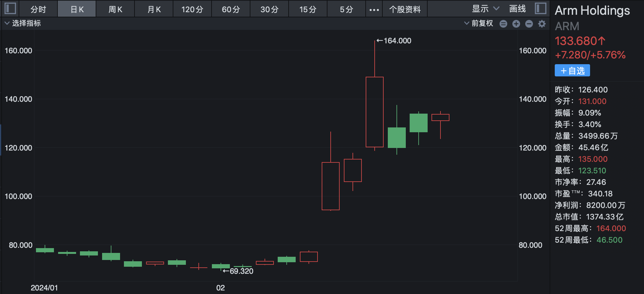Click the ARM ticker symbol label
This screenshot has height=294, width=644.
[x=567, y=26]
